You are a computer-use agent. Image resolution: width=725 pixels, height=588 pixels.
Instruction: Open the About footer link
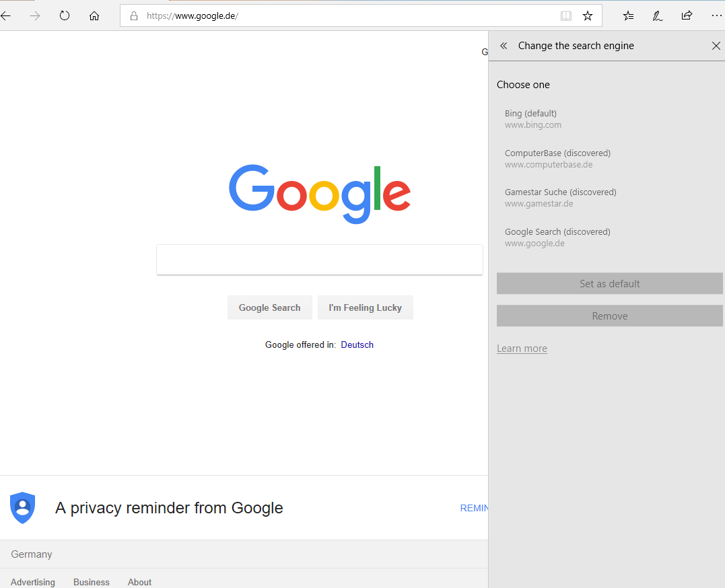click(x=139, y=582)
